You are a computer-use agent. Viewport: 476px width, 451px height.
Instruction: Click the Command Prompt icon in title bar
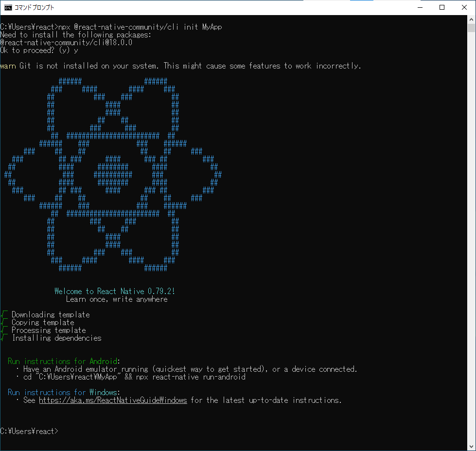coord(8,7)
